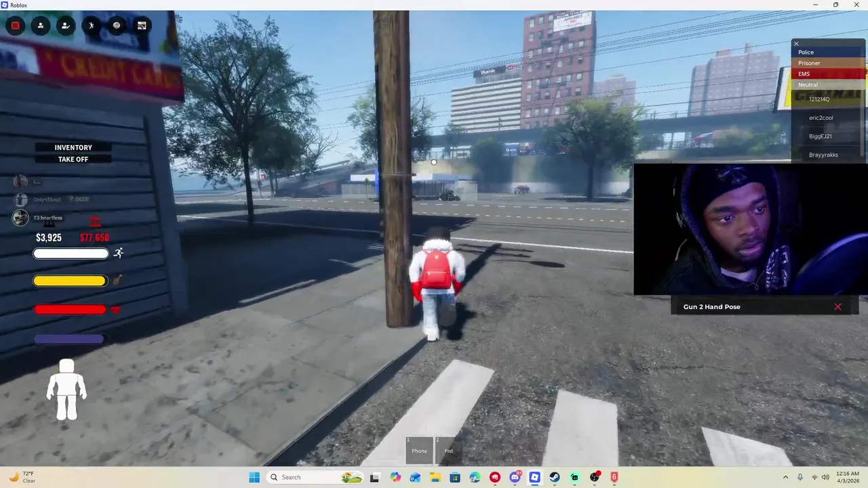Click the Only1d3vo0 avatar
The width and height of the screenshot is (868, 488).
(20, 199)
